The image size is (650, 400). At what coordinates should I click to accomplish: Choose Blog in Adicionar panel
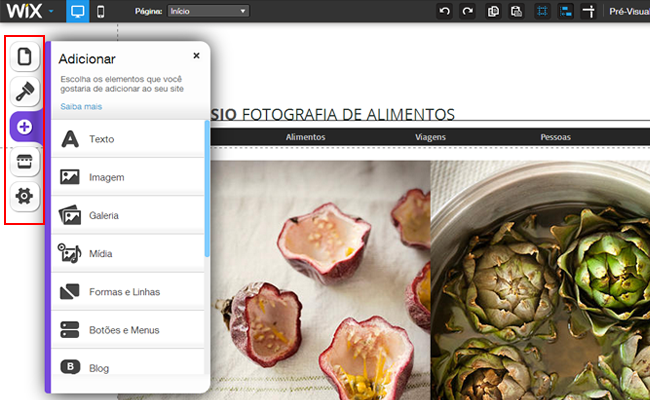pos(128,363)
